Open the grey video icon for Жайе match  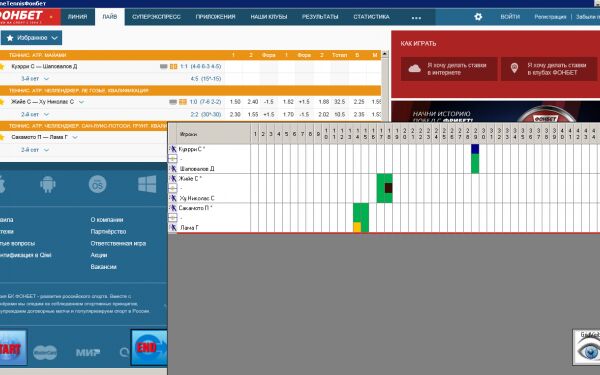tap(173, 102)
